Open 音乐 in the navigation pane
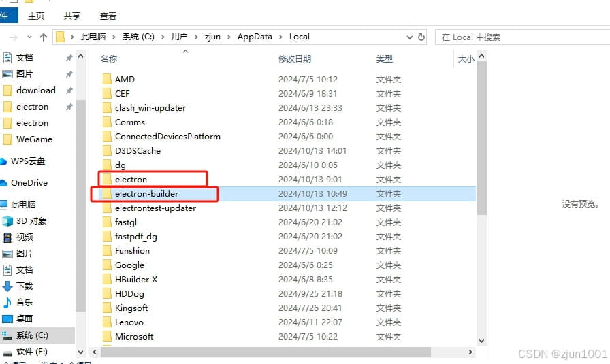This screenshot has height=364, width=610. (25, 302)
